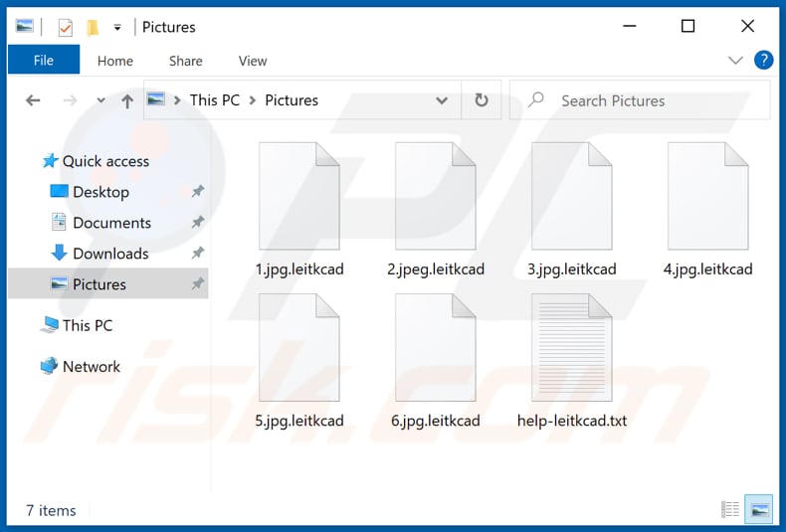Unpin Documents from Quick access
786x532 pixels.
[198, 223]
